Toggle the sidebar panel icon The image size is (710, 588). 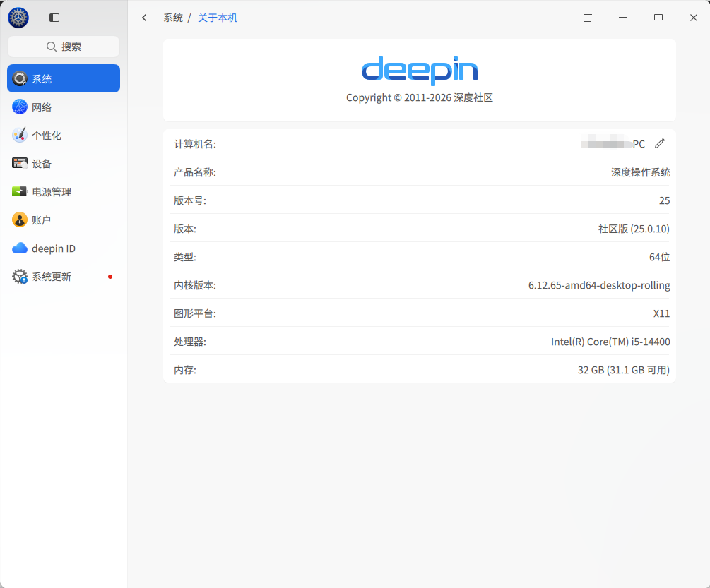54,18
